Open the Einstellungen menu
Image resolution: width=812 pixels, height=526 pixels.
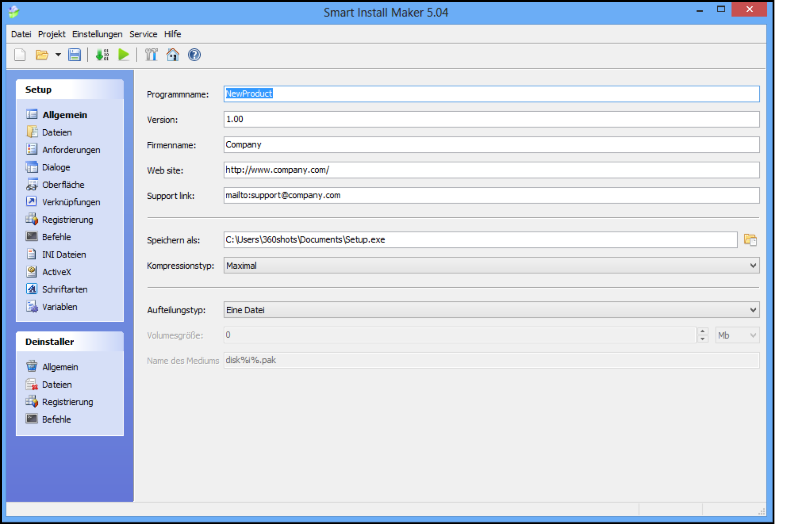click(97, 34)
